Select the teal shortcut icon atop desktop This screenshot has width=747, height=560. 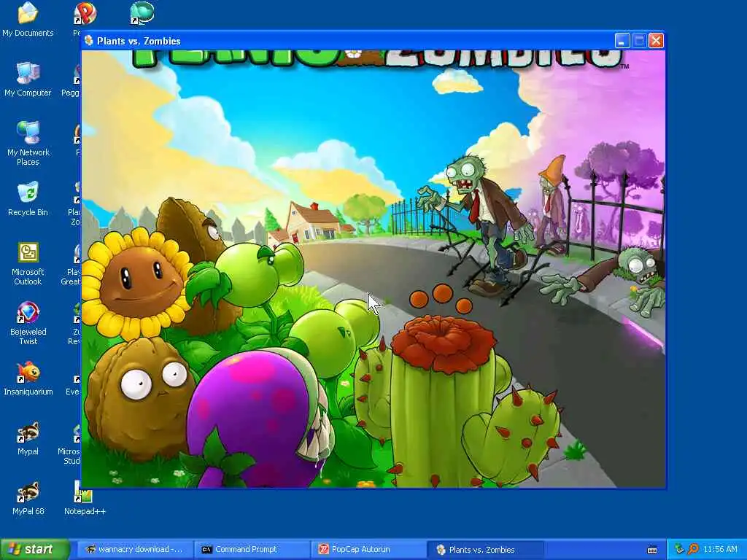click(x=142, y=13)
